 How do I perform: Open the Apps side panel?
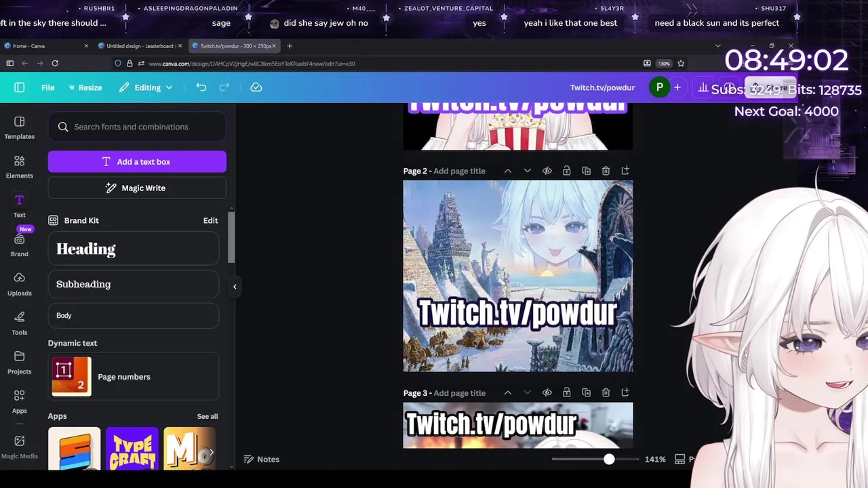pyautogui.click(x=19, y=403)
